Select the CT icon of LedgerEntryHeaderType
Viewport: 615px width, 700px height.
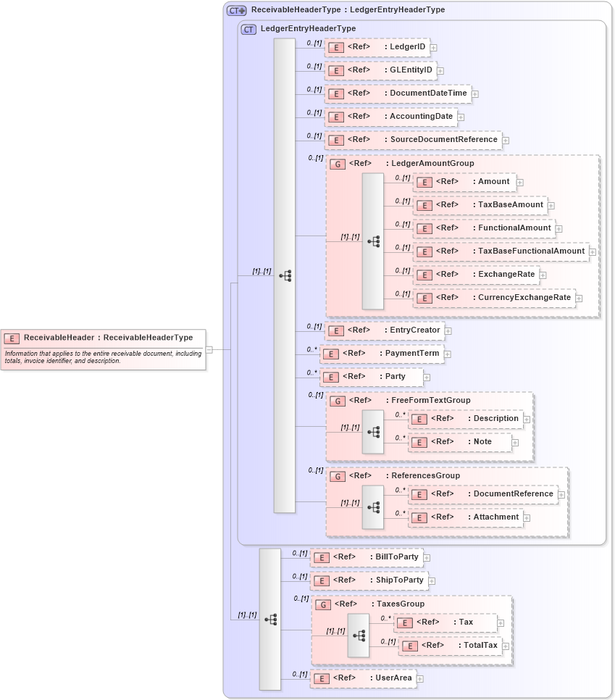pyautogui.click(x=247, y=30)
